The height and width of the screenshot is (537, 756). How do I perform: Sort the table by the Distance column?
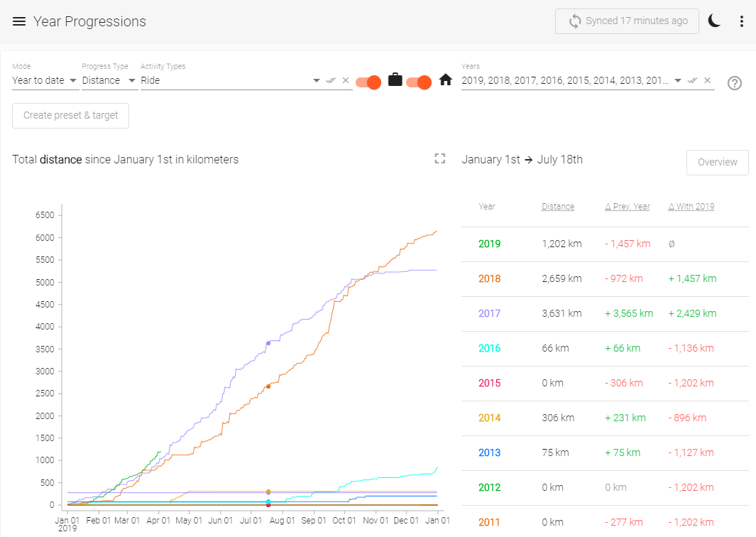558,206
